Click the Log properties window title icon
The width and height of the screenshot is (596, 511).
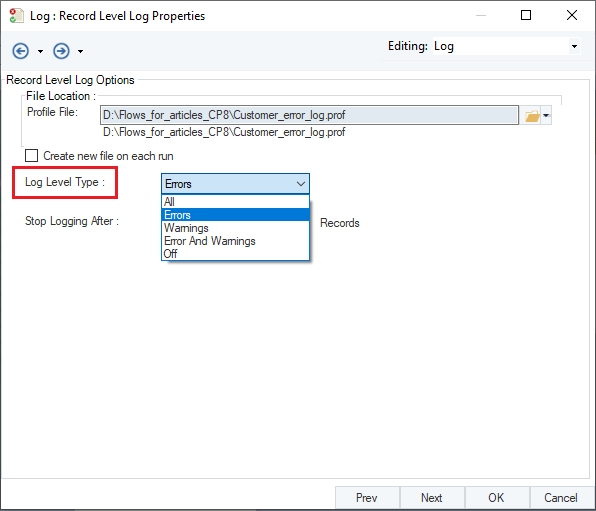pos(16,16)
